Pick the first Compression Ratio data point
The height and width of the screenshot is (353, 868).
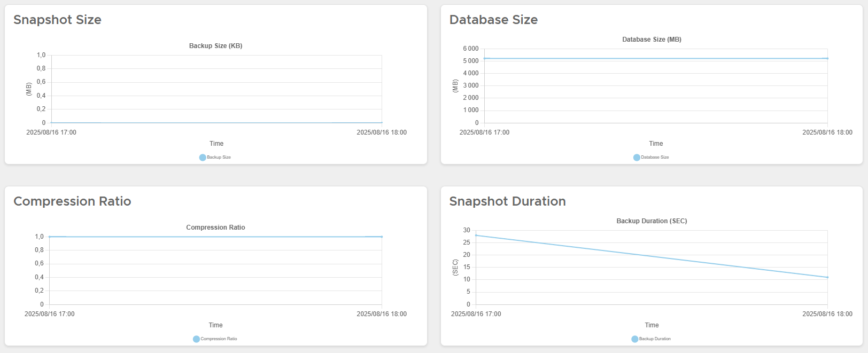(x=50, y=237)
